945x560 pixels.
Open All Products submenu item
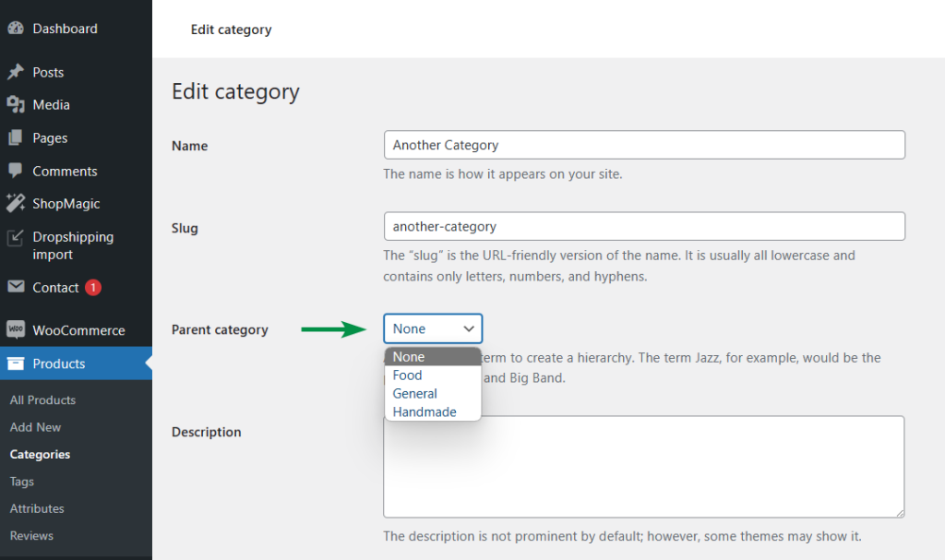click(x=42, y=400)
